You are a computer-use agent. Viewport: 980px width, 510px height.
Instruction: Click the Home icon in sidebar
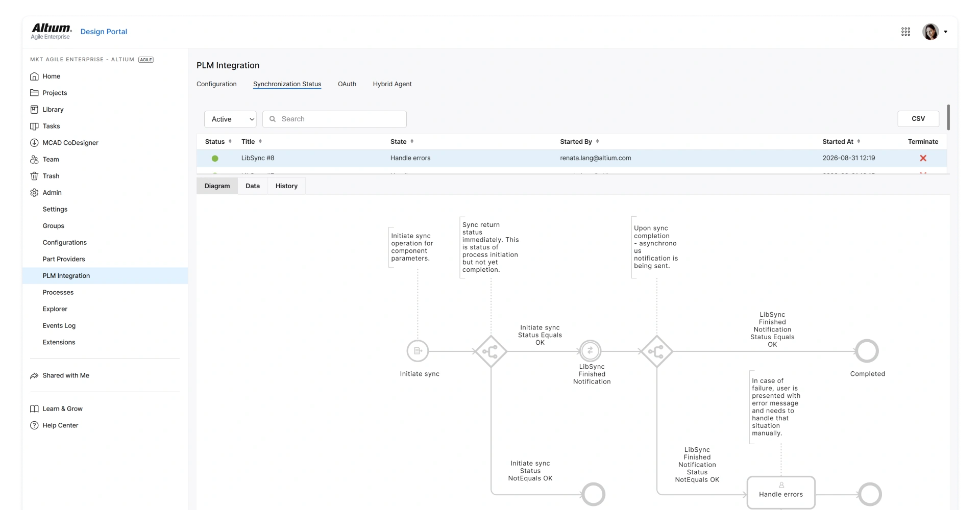pos(34,76)
